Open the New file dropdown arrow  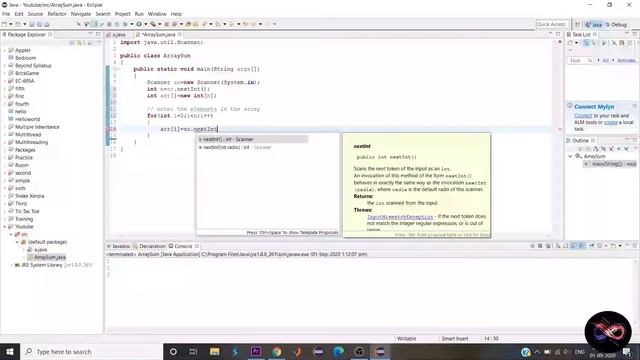point(11,24)
